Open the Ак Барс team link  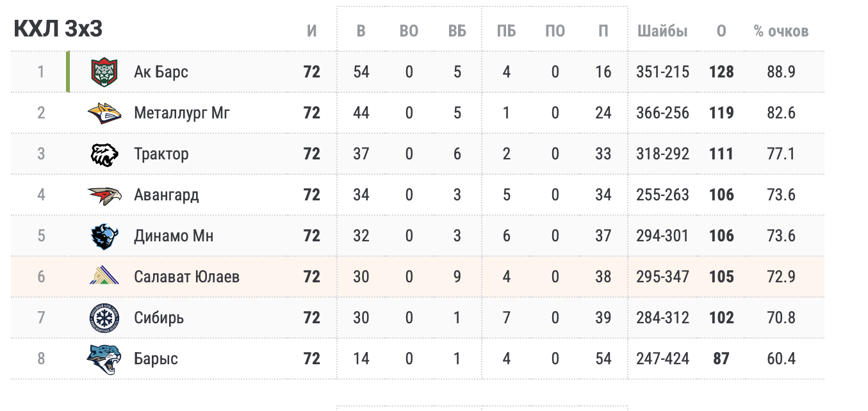pyautogui.click(x=161, y=72)
